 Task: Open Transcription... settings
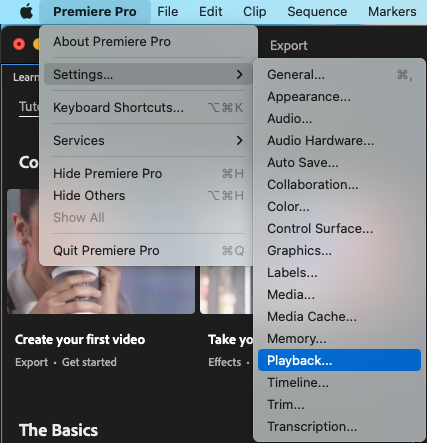pos(339,427)
